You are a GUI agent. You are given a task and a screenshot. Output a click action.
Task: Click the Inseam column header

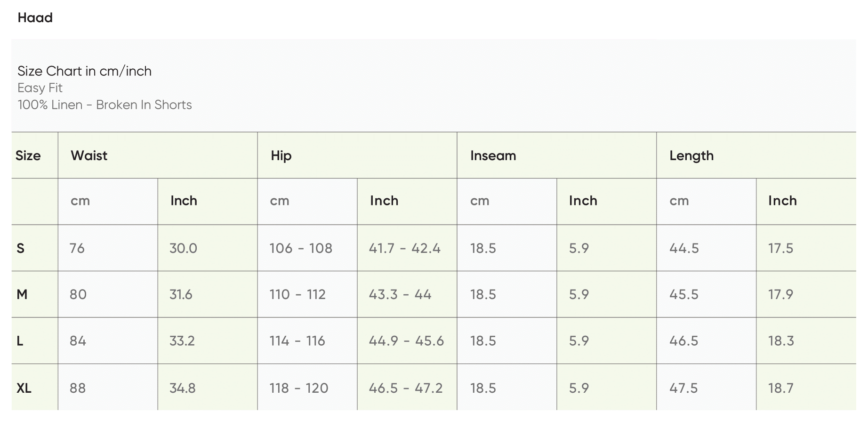(x=493, y=156)
